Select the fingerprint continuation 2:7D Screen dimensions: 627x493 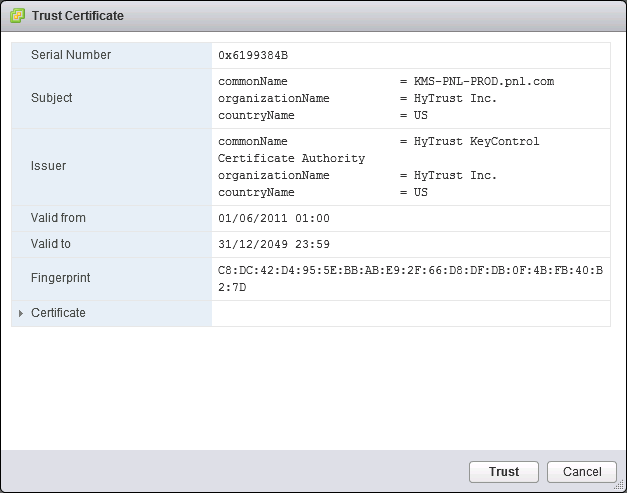pos(232,287)
